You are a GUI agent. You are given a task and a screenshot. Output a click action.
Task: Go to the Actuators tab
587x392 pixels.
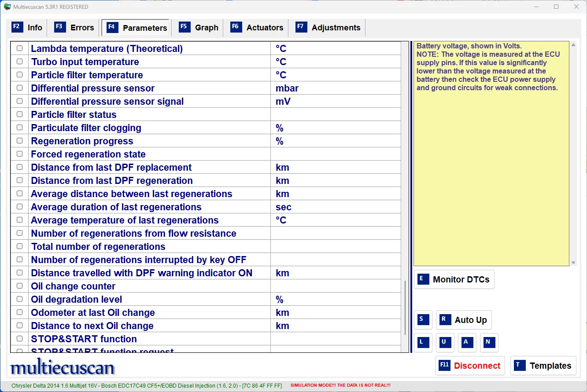click(258, 27)
